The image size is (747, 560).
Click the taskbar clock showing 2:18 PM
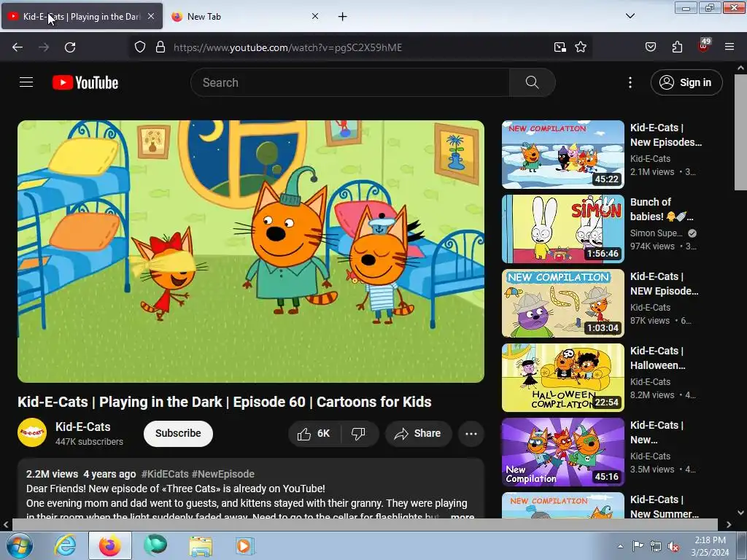(710, 545)
